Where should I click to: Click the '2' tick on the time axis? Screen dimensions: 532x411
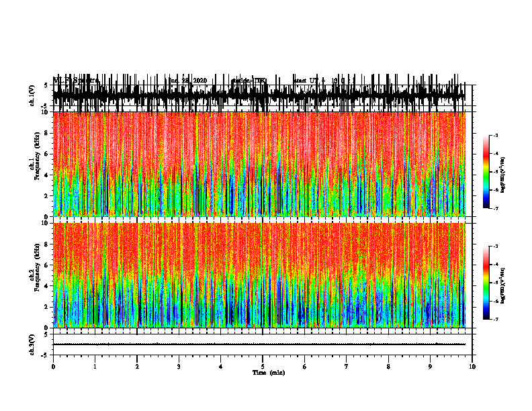pyautogui.click(x=137, y=367)
